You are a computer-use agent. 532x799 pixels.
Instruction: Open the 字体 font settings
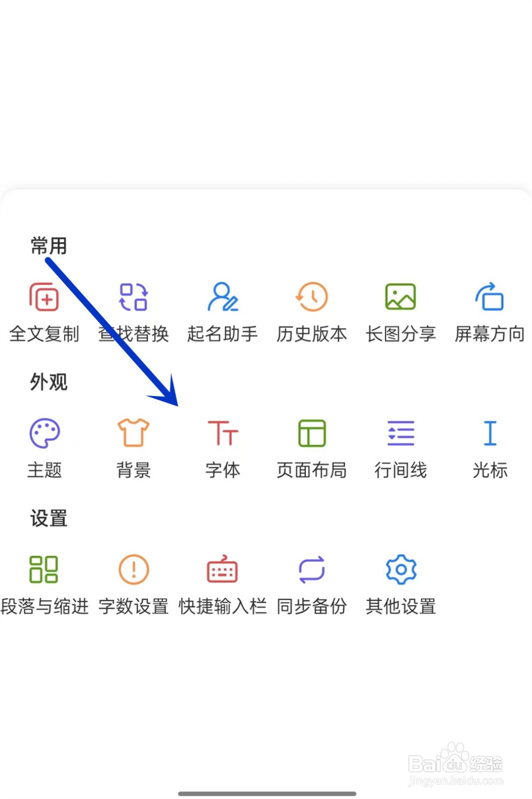click(x=223, y=433)
